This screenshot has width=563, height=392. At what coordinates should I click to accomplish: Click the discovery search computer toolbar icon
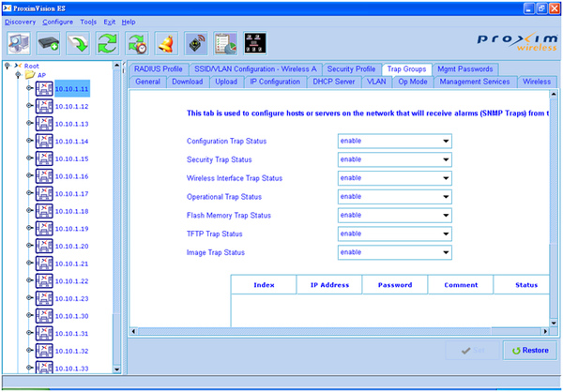[19, 43]
